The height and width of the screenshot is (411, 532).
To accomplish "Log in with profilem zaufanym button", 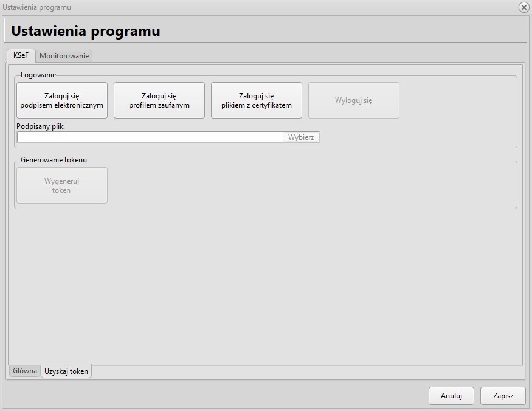I will [159, 100].
